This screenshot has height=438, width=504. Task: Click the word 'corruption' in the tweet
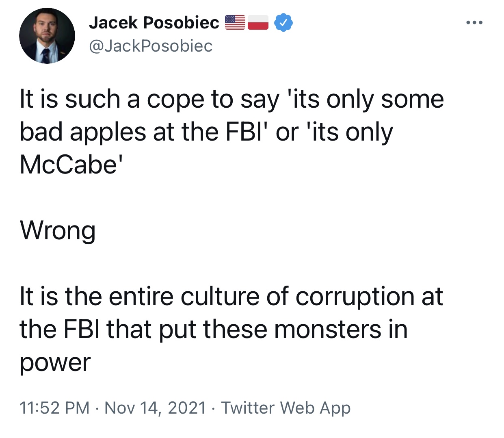click(x=355, y=296)
